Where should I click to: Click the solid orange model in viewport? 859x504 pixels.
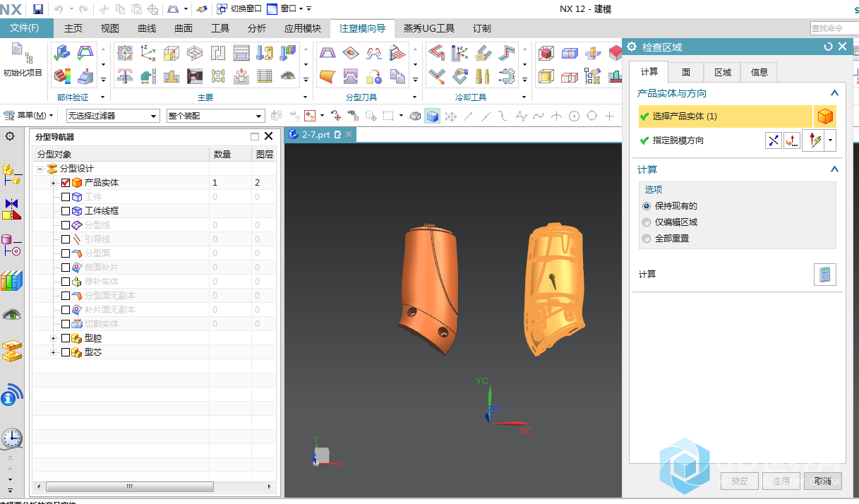pos(428,288)
